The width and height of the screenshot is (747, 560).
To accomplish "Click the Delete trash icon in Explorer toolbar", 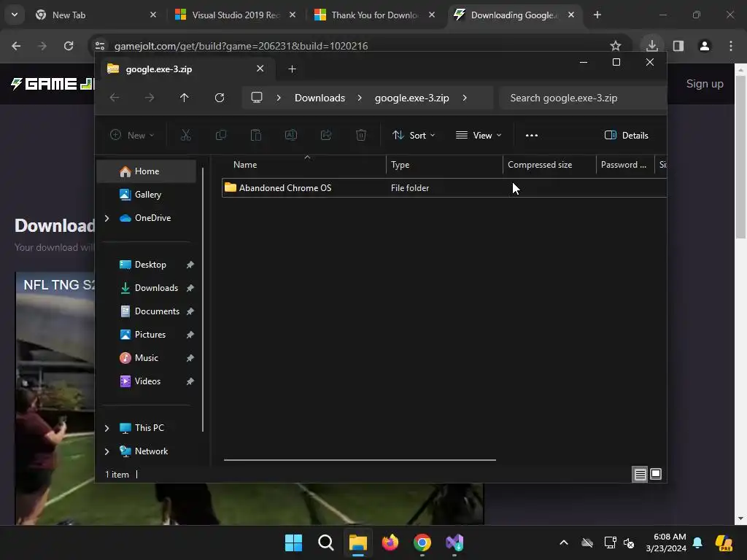I will click(x=361, y=135).
